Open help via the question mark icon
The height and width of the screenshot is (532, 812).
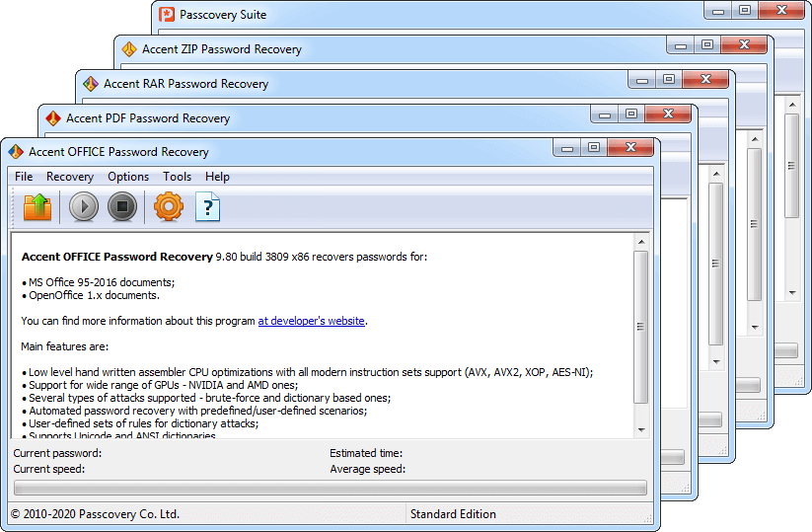207,206
